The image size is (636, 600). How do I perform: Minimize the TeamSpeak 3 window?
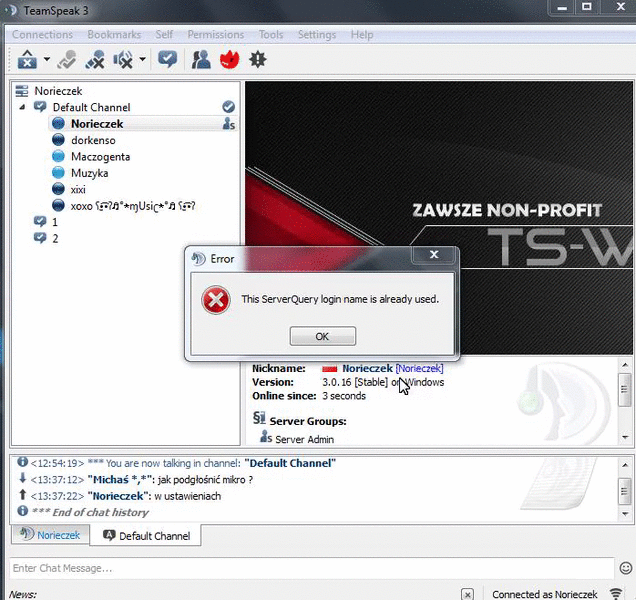tap(562, 7)
